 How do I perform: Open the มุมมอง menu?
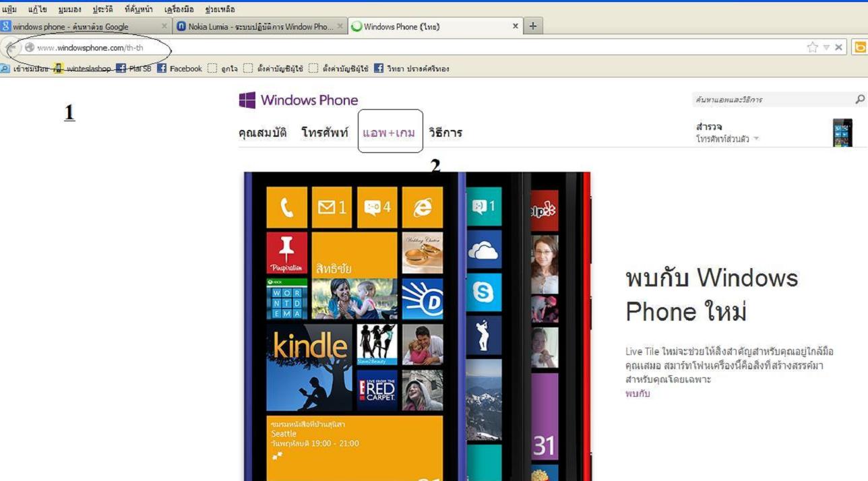(x=69, y=9)
